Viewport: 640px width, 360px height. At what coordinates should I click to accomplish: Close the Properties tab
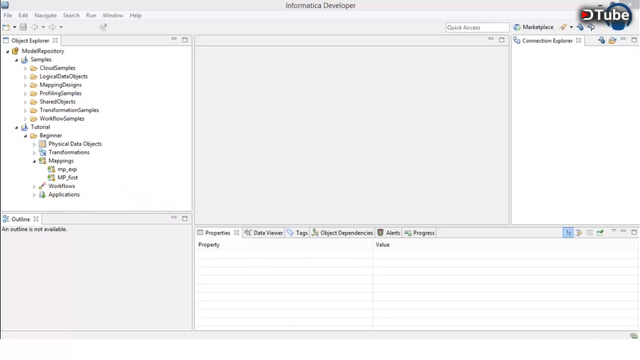point(236,233)
